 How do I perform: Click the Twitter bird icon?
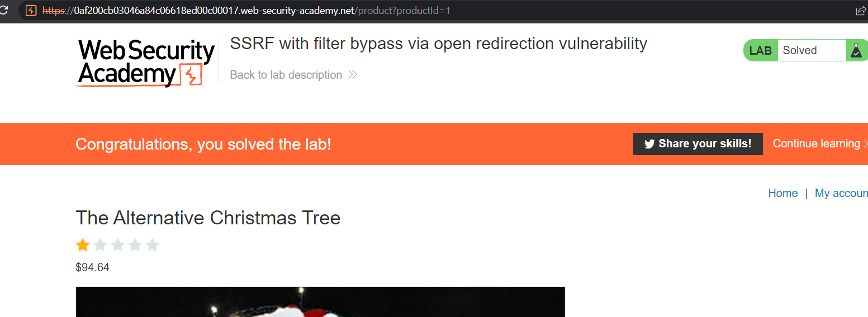649,144
